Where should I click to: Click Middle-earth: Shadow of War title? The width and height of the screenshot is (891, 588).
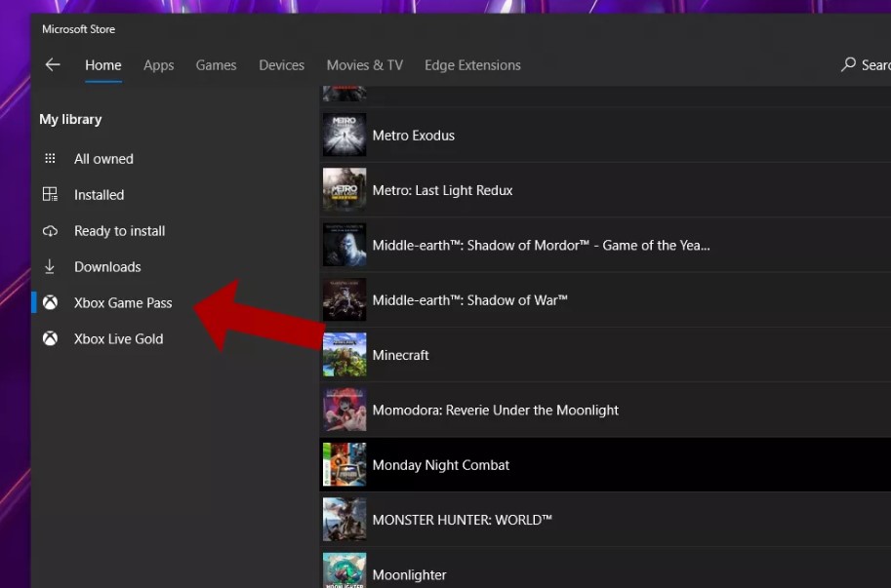[x=469, y=300]
